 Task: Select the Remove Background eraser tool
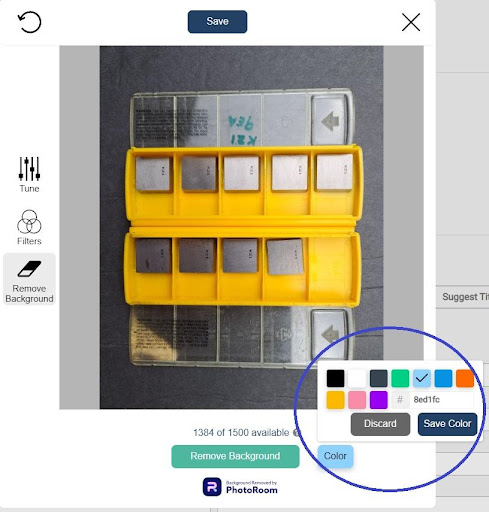29,278
